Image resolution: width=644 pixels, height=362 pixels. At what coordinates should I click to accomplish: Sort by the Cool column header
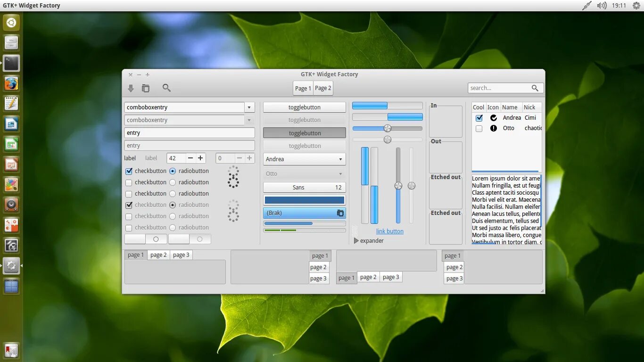coord(479,107)
